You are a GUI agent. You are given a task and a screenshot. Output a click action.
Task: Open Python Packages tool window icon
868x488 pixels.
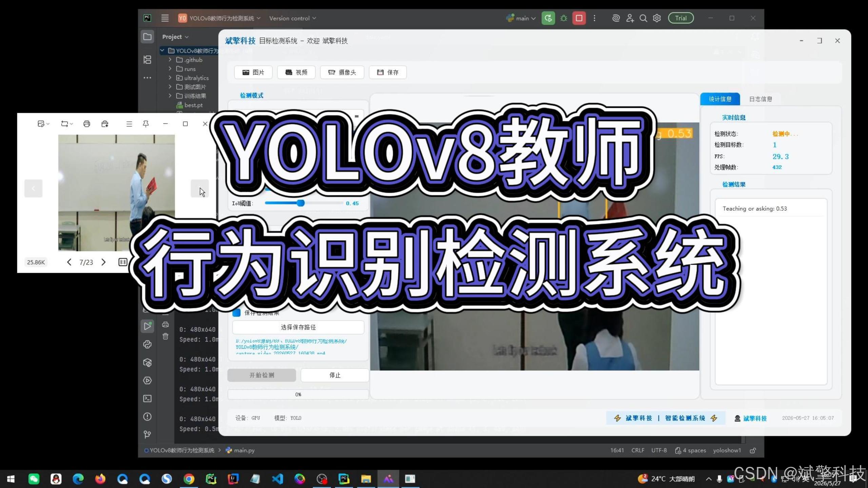(x=147, y=363)
